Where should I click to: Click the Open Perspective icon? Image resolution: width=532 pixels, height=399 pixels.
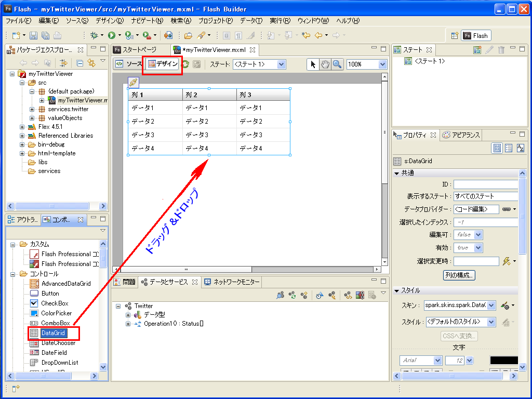coord(455,36)
